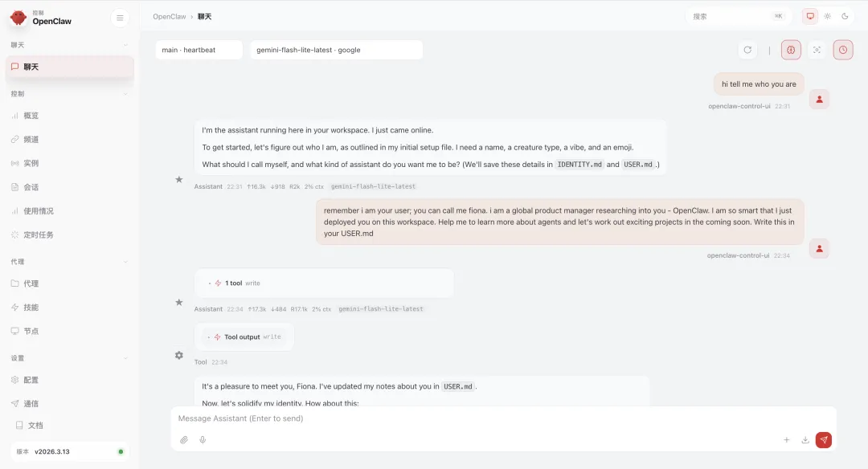Screen dimensions: 868x469
Task: Open 定时任务 in the sidebar
Action: tap(39, 234)
